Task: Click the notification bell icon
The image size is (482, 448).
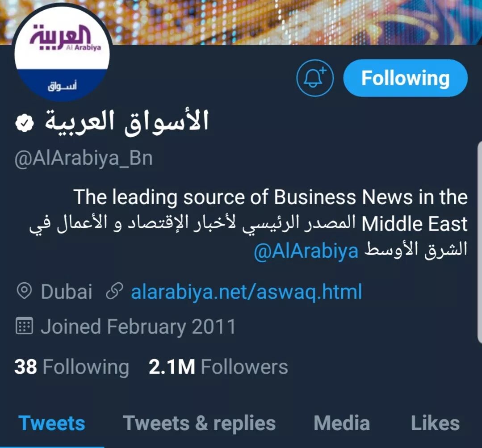Action: 315,78
